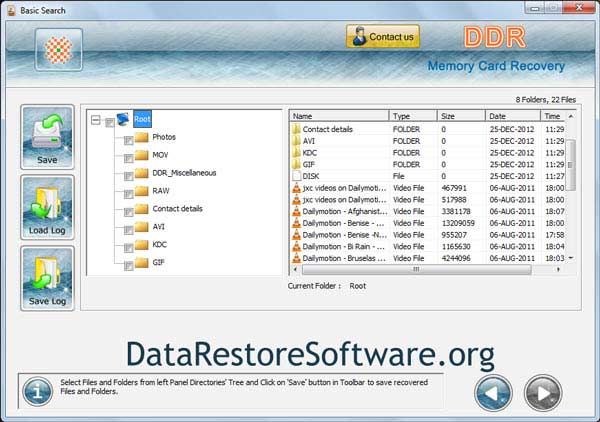Check the Contact details tree checkbox
600x422 pixels.
(129, 212)
